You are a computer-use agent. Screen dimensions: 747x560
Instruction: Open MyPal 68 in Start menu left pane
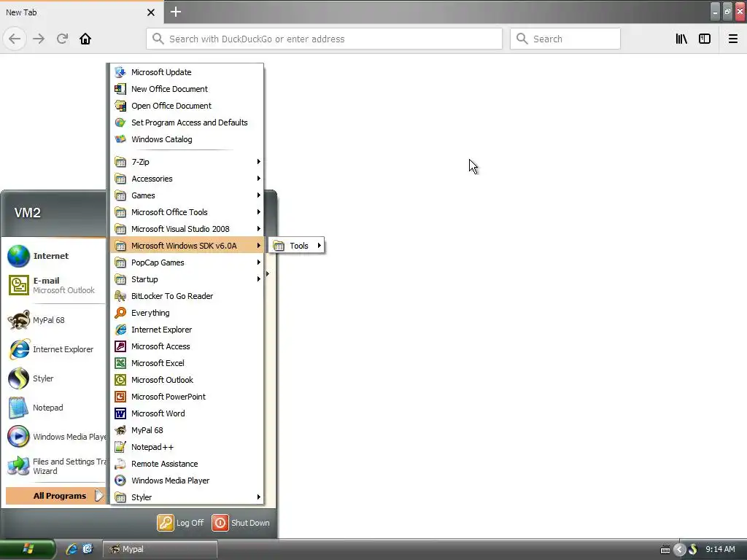point(55,320)
